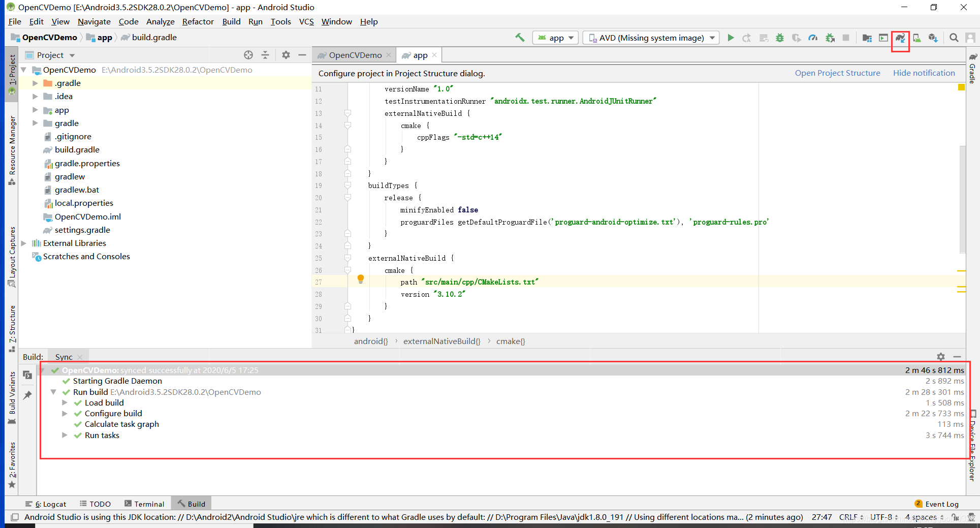Open Project Structure toolbar icon
This screenshot has height=528, width=980.
(867, 38)
